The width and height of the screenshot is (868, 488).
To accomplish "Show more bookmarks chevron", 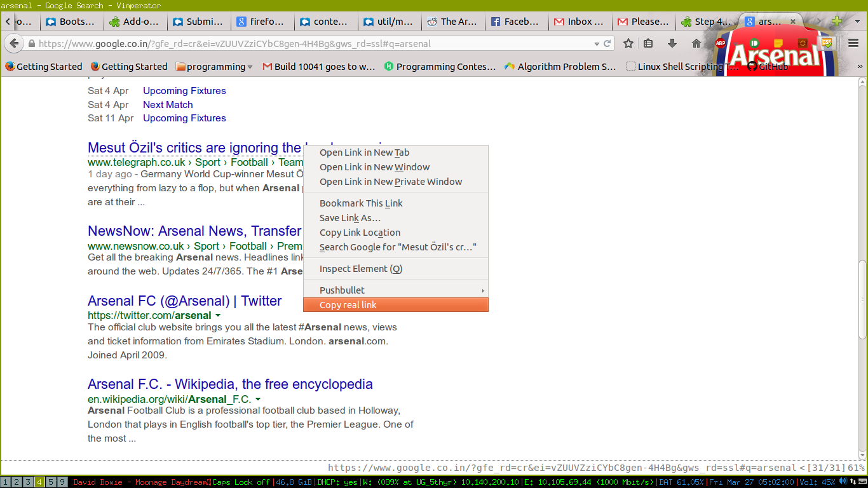I will point(860,66).
